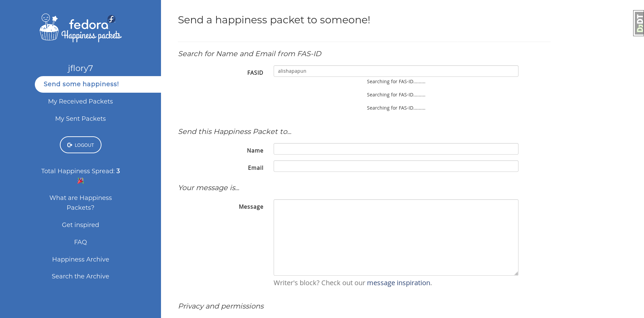The height and width of the screenshot is (318, 644).
Task: Open the FAQ link in sidebar
Action: pos(80,242)
